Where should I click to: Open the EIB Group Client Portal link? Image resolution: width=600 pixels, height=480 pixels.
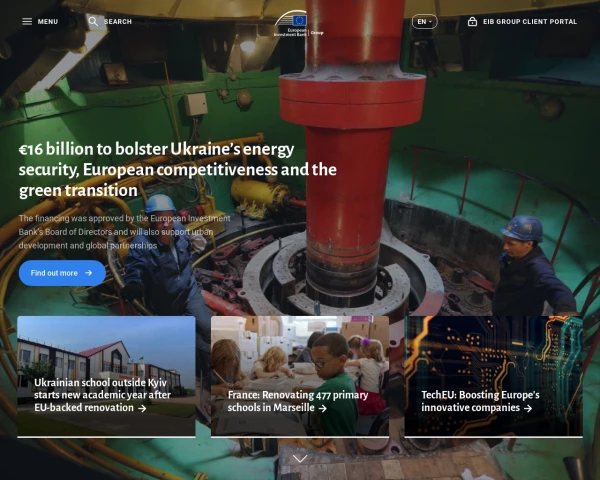coord(529,21)
